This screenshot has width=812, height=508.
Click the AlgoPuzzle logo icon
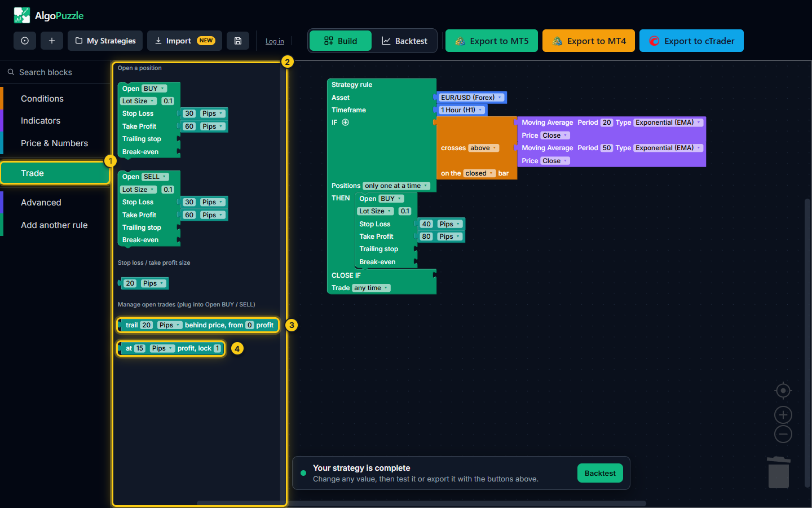(22, 15)
